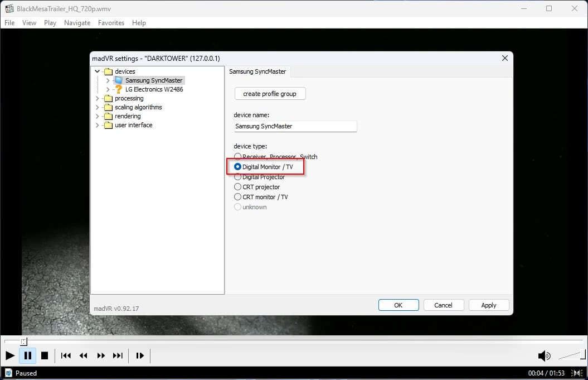
Task: Click the LG Electronics question mark icon
Action: tap(119, 89)
